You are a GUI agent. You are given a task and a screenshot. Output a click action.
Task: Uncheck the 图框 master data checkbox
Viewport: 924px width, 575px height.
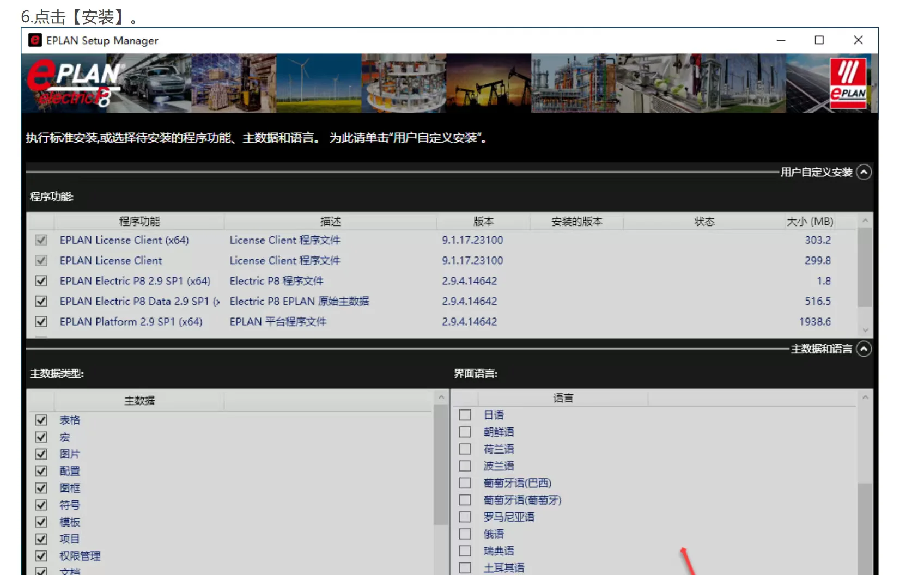click(x=41, y=488)
